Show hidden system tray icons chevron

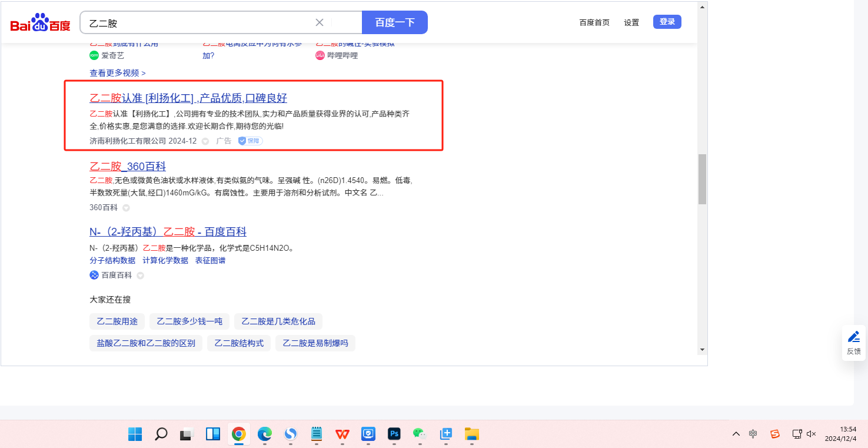click(x=736, y=434)
